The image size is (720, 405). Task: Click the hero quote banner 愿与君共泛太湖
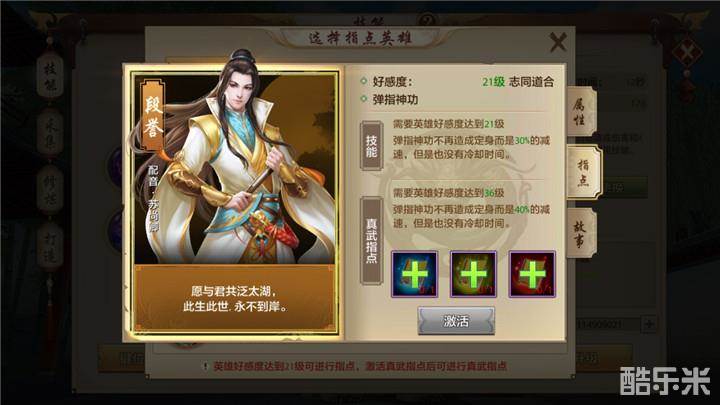click(x=234, y=298)
